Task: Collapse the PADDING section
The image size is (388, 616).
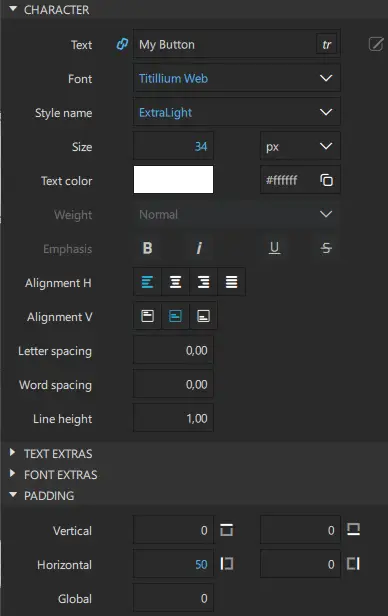Action: (13, 495)
